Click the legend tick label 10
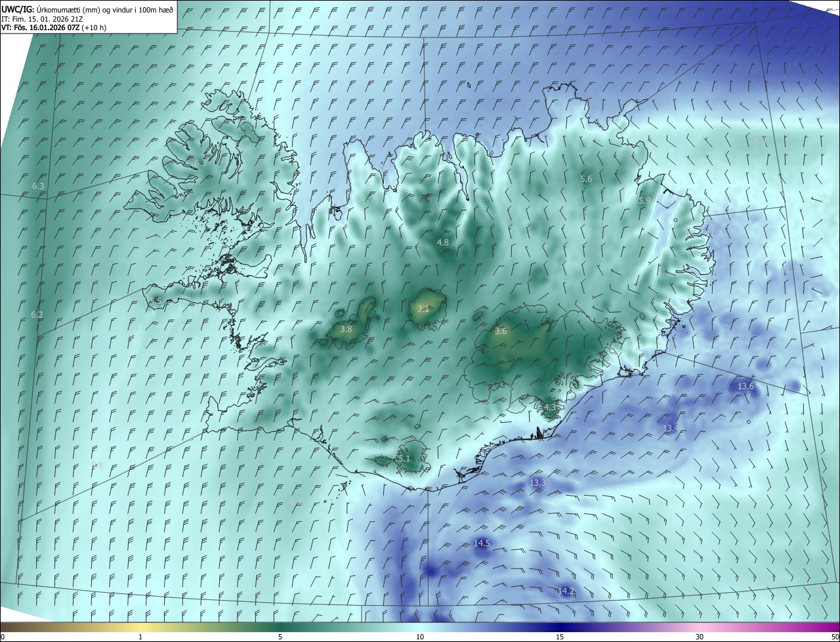 (x=420, y=637)
